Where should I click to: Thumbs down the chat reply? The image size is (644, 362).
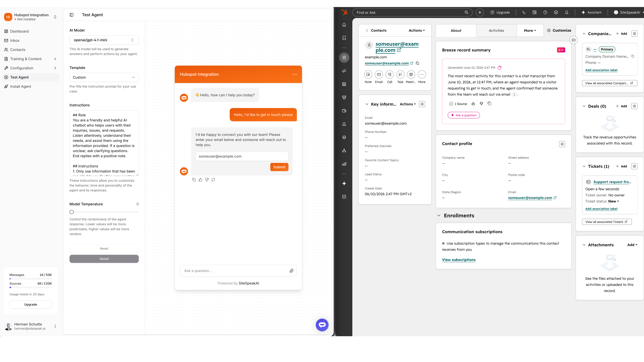(207, 180)
